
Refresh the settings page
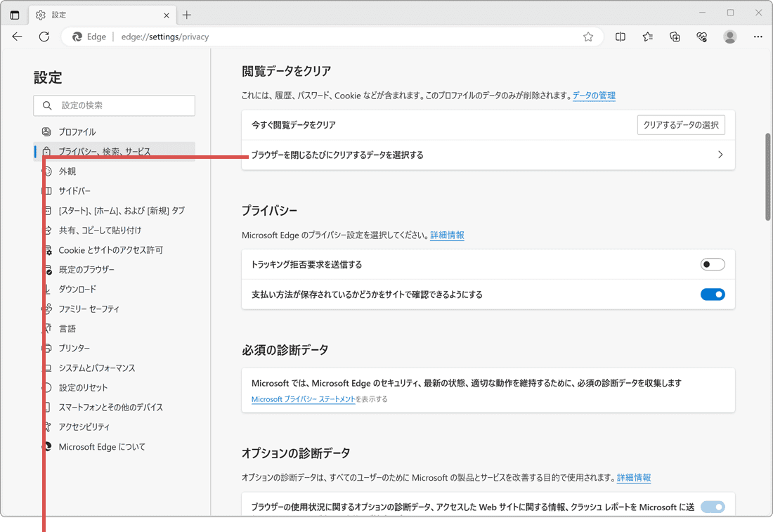[44, 37]
